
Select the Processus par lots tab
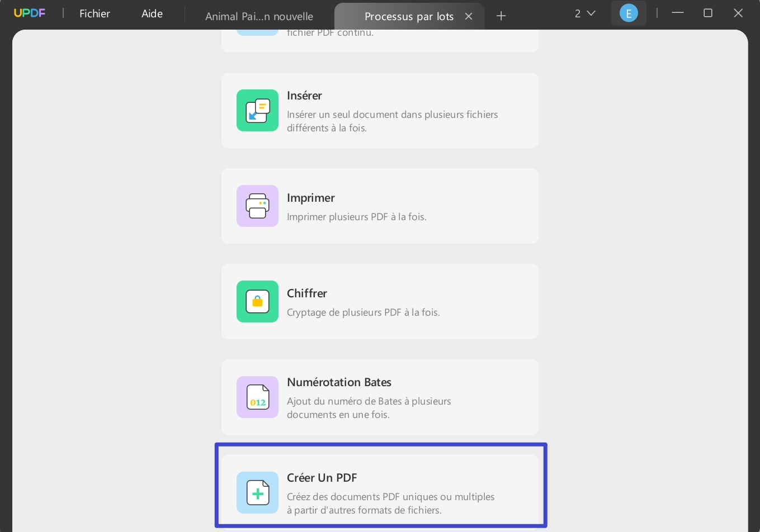click(409, 16)
